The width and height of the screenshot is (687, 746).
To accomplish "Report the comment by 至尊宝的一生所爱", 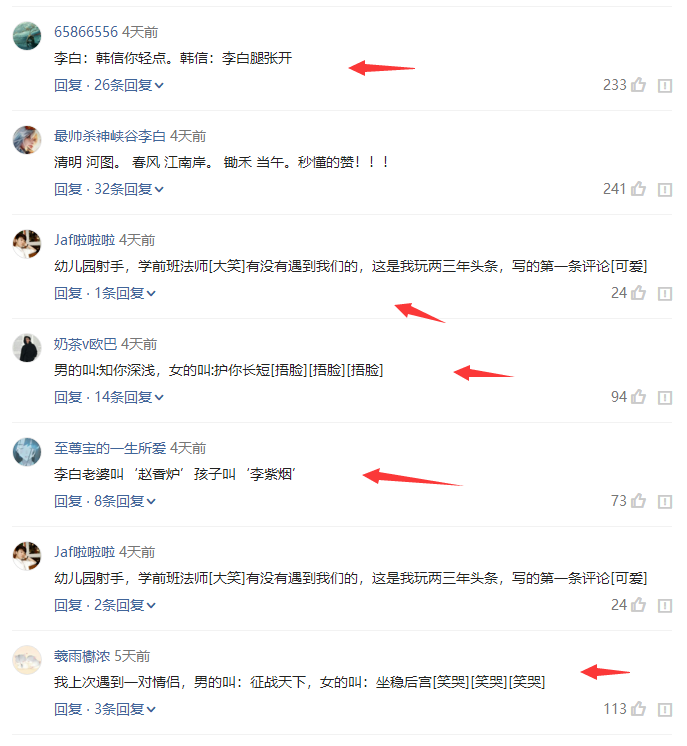I will [x=665, y=502].
